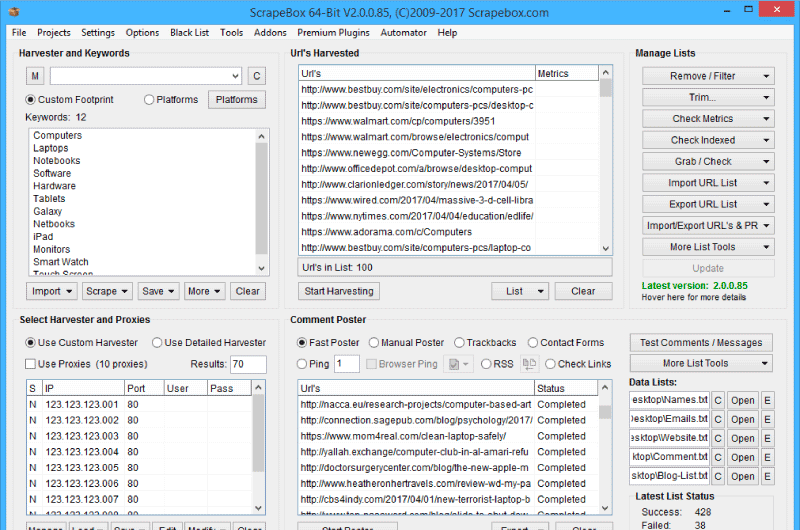Click C button for Blog-List.txt data list
The height and width of the screenshot is (530, 800).
tap(718, 476)
